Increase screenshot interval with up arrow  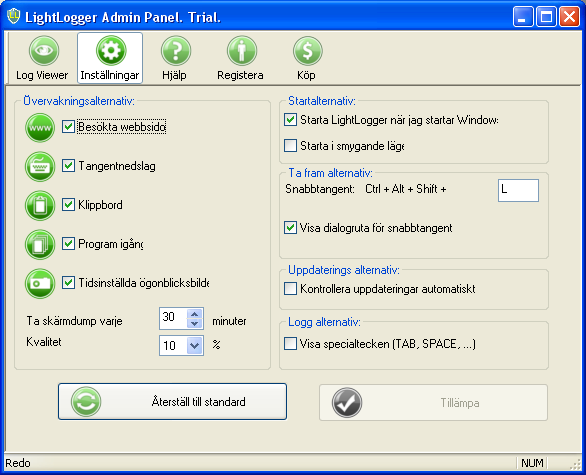[x=194, y=314]
